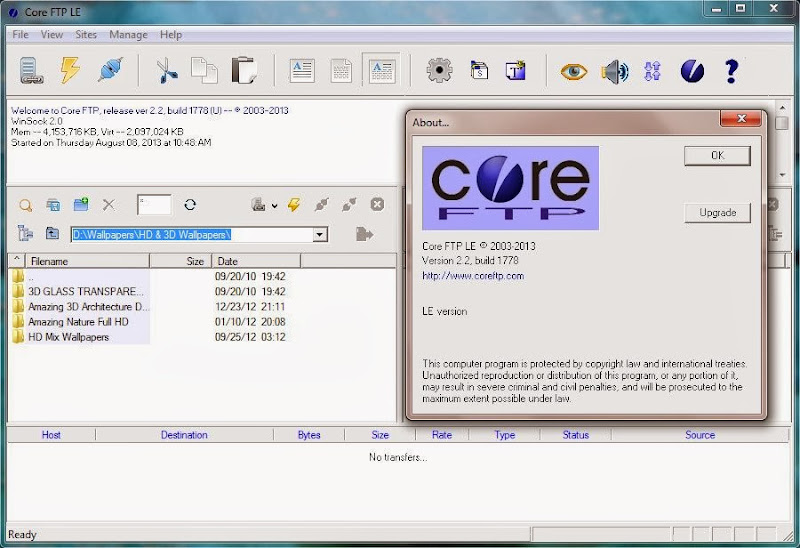Close the About dialog with red X

tap(741, 119)
